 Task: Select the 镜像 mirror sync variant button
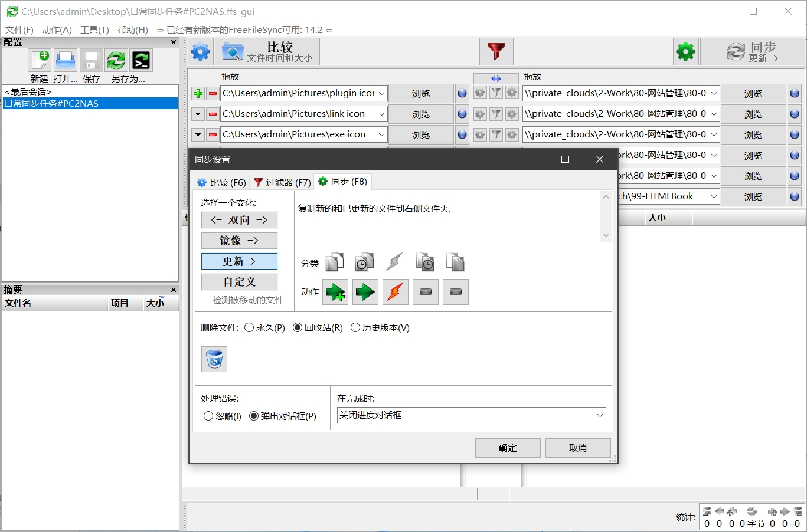coord(238,241)
